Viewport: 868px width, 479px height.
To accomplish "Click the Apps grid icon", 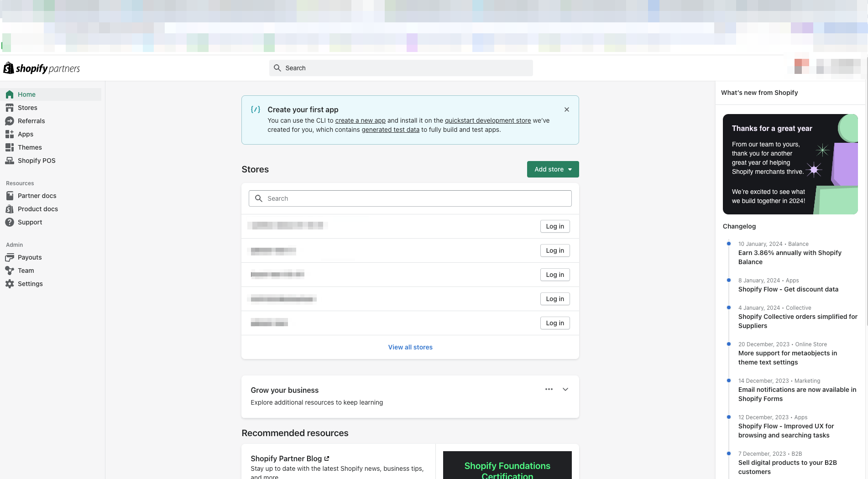I will point(10,134).
